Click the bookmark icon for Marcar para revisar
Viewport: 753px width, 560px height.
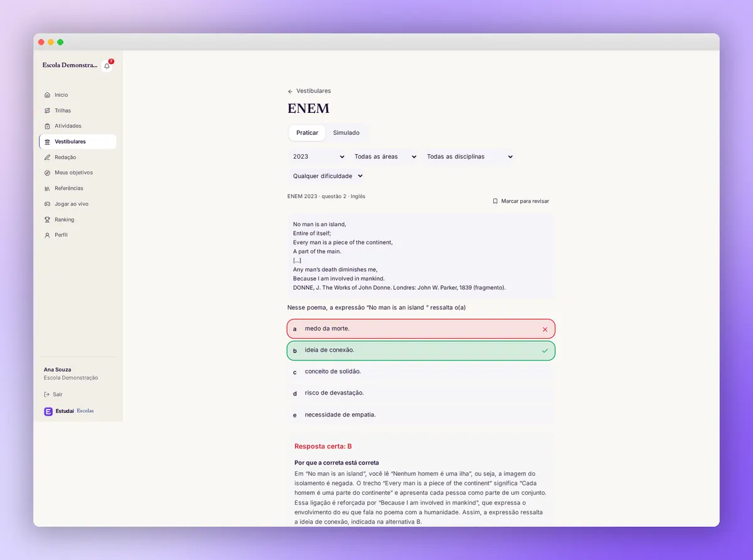click(x=495, y=201)
